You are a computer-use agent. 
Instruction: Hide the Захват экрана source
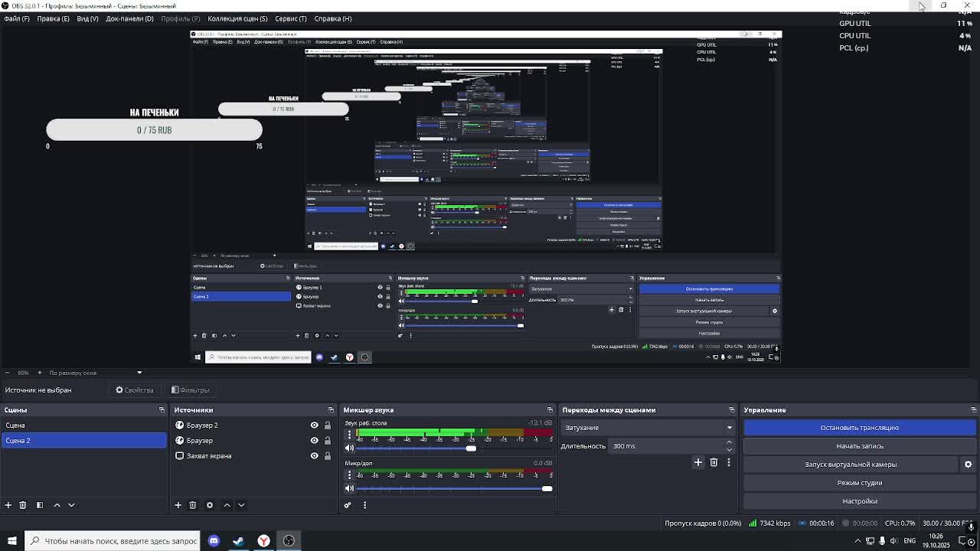click(314, 456)
